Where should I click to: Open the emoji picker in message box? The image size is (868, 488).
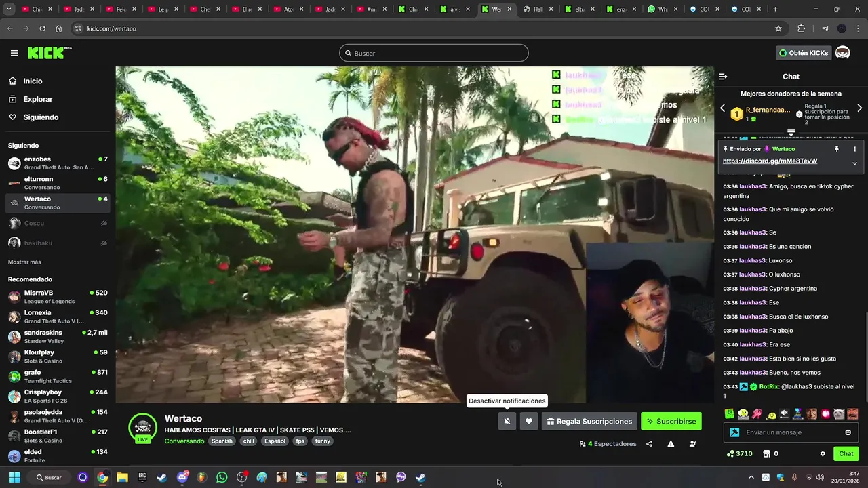(848, 432)
